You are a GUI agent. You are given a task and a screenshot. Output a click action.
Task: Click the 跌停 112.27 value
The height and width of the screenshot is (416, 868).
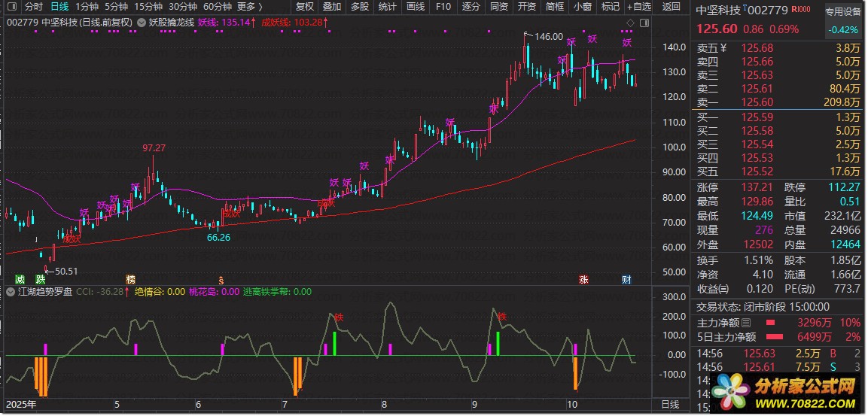[x=845, y=187]
